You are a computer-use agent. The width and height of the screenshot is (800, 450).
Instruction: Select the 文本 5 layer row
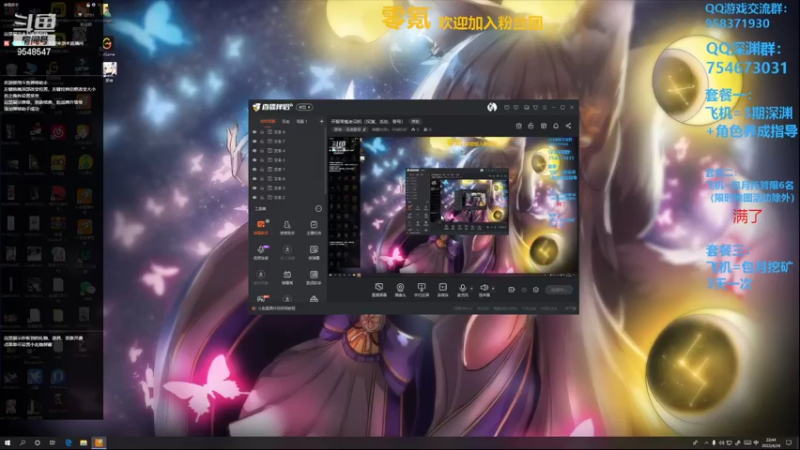coord(287,188)
